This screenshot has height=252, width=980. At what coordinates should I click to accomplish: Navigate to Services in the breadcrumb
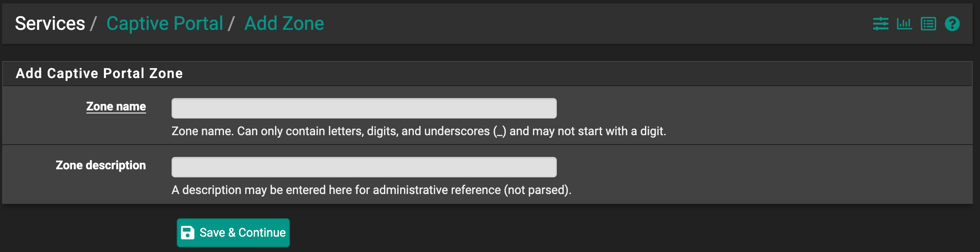coord(49,23)
